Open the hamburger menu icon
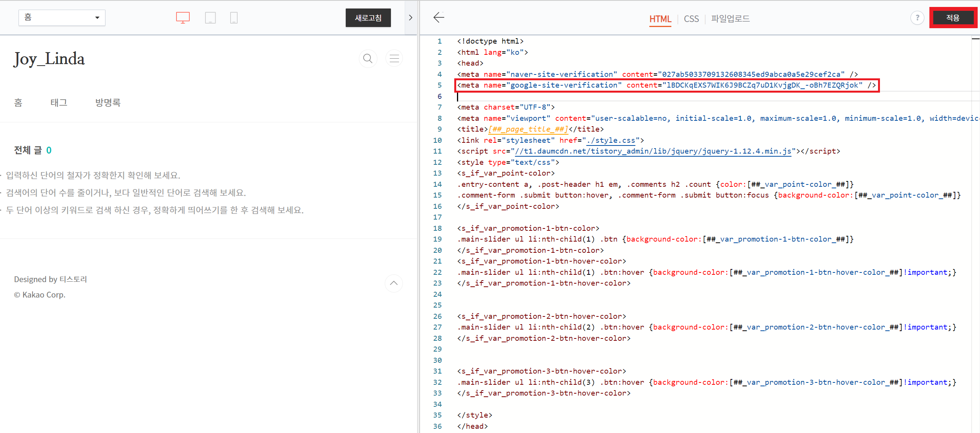Viewport: 980px width, 433px height. click(394, 59)
